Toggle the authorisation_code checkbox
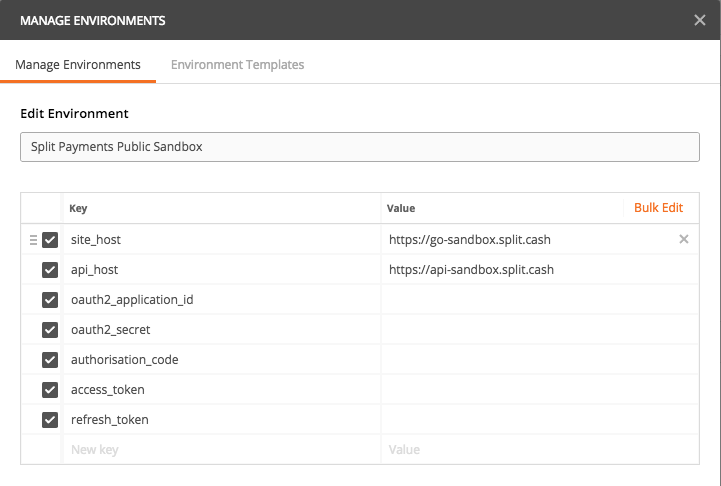721x486 pixels. click(x=50, y=360)
